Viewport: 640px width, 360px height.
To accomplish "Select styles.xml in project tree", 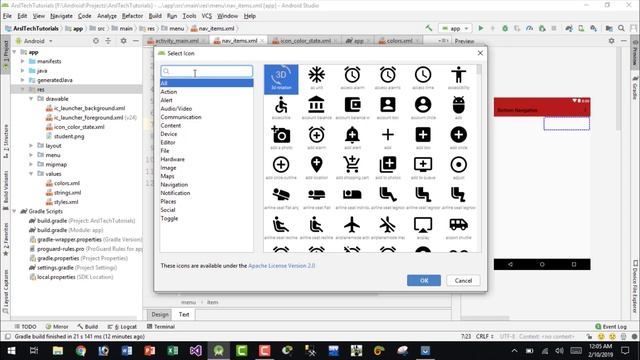I will [61, 202].
